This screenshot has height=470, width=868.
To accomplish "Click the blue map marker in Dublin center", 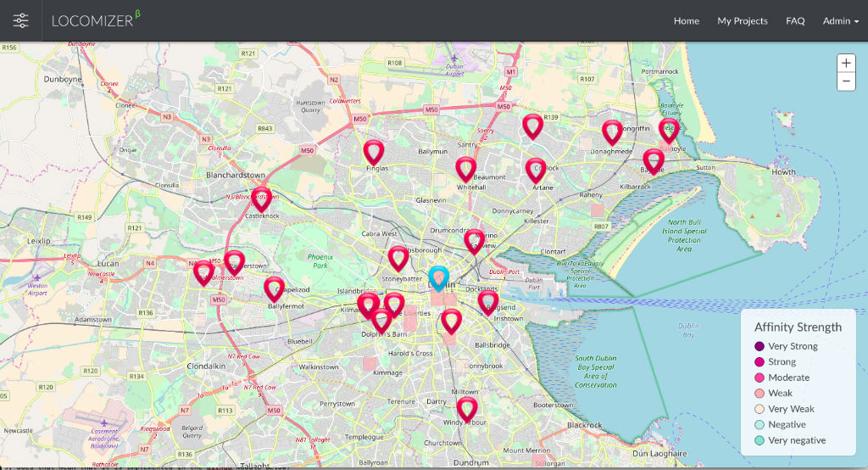I will [x=438, y=277].
